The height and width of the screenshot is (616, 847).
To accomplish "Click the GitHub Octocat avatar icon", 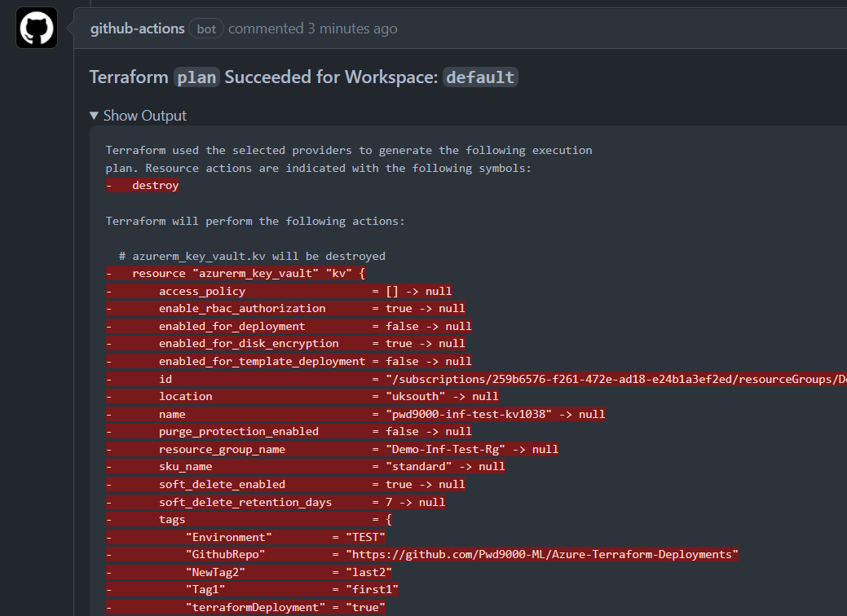I will coord(37,28).
